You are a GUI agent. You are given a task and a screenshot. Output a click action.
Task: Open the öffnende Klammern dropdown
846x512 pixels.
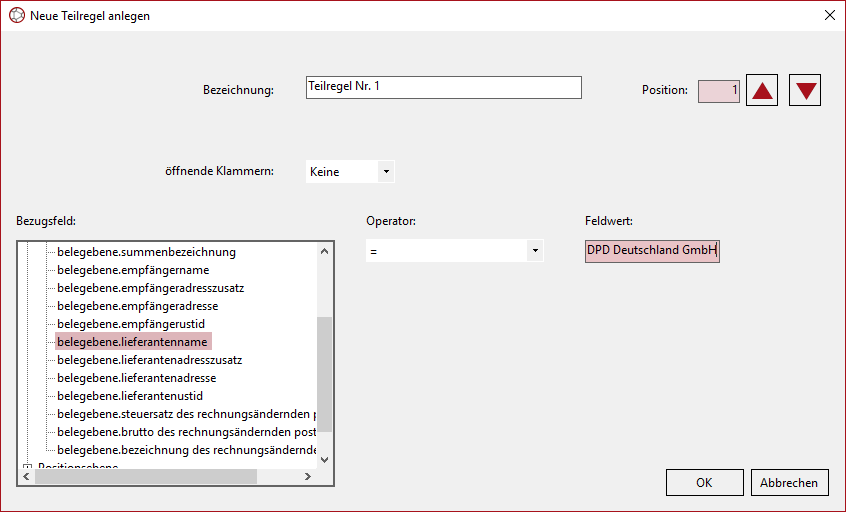(x=386, y=172)
